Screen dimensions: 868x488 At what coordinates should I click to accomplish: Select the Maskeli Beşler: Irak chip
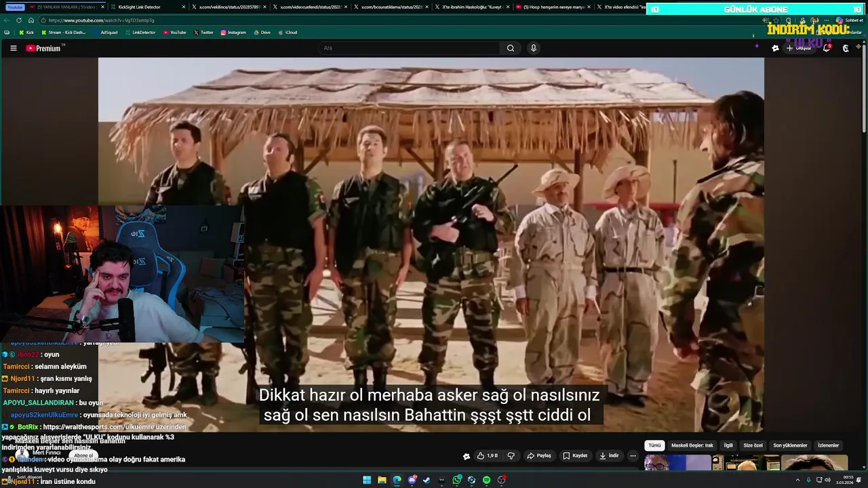click(x=692, y=445)
